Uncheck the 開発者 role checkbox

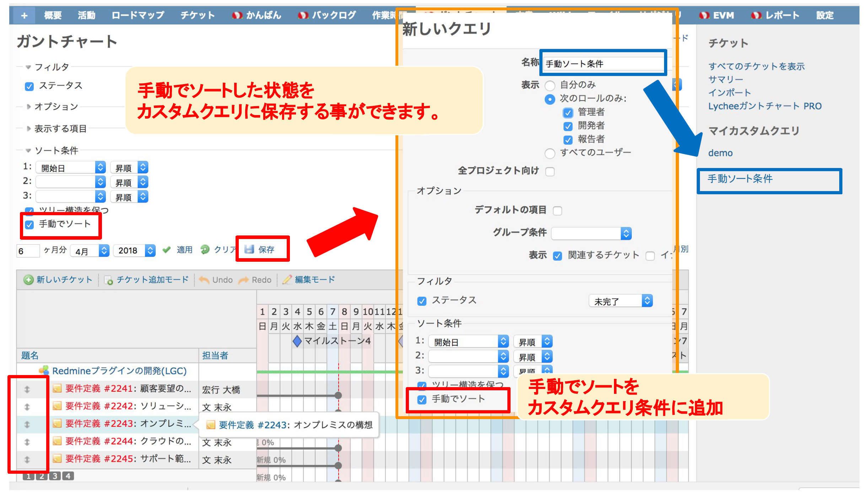[568, 126]
